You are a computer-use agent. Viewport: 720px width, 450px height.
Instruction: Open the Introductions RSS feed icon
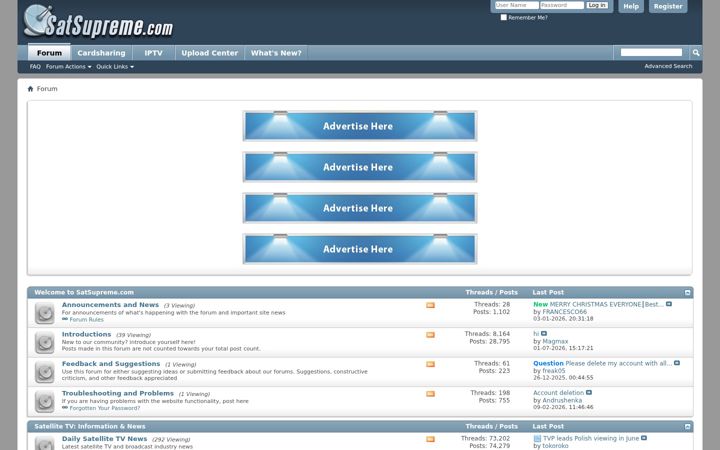pyautogui.click(x=430, y=335)
